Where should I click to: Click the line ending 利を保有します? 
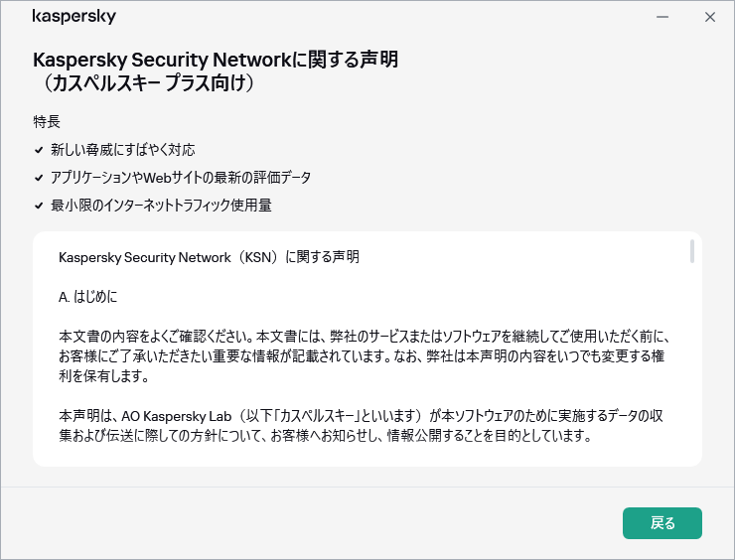[103, 377]
